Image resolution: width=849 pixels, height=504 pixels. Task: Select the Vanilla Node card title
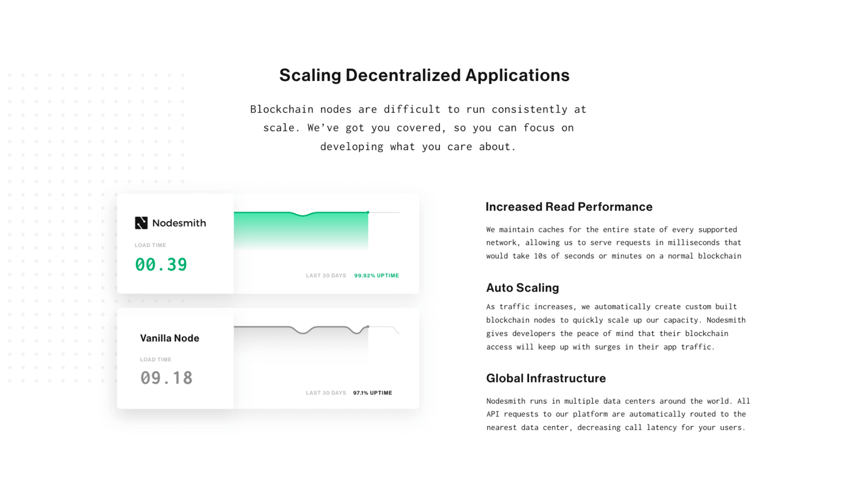point(169,338)
